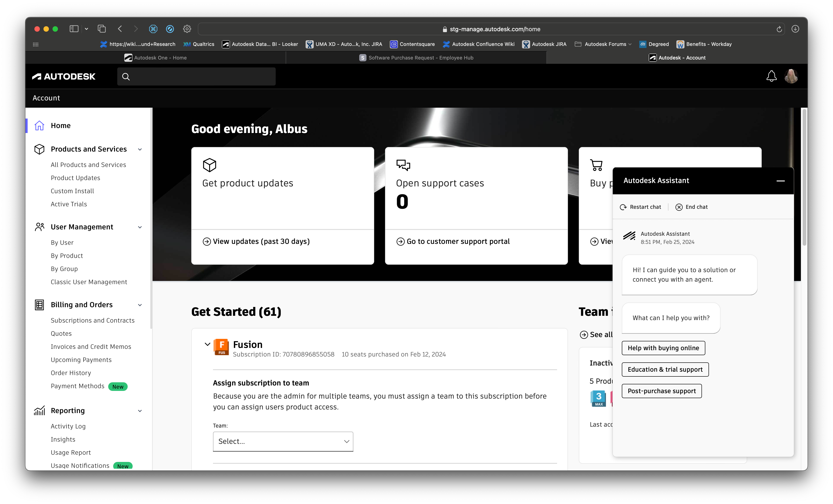Screen dimensions: 833x504
Task: Click Restart chat in assistant
Action: [640, 207]
